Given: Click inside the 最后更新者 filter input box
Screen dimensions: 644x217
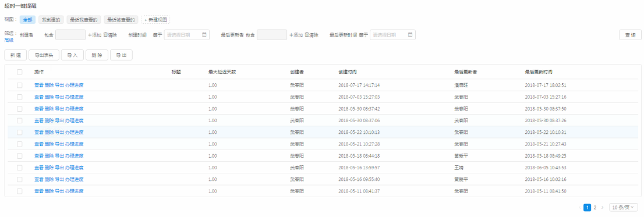Looking at the screenshot, I should [x=272, y=35].
